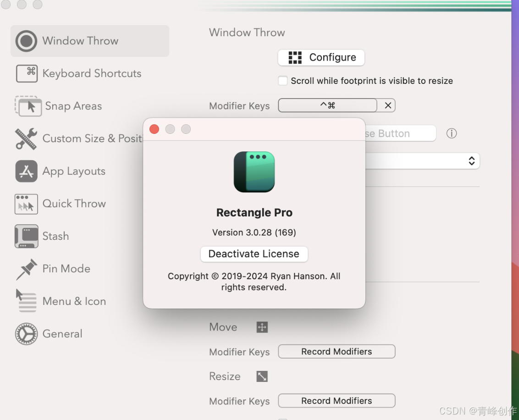This screenshot has width=519, height=420.
Task: Open Menu & Icon settings
Action: 61,301
